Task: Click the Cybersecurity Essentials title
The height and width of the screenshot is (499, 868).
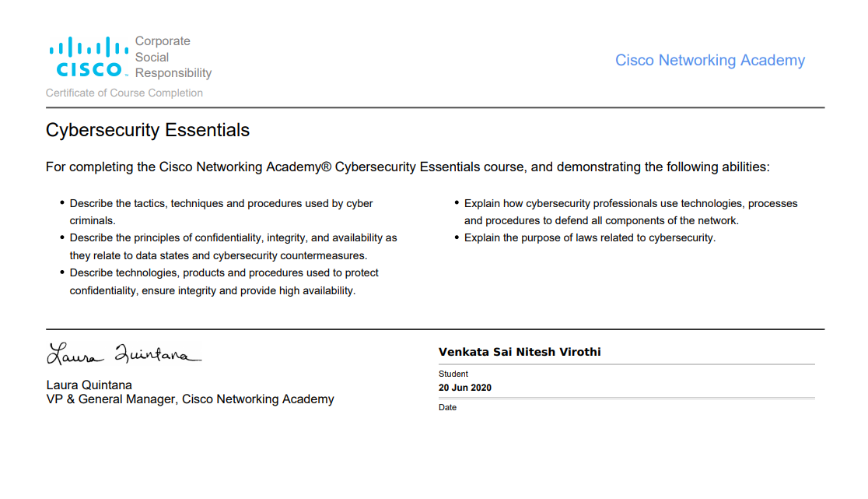Action: [x=148, y=130]
